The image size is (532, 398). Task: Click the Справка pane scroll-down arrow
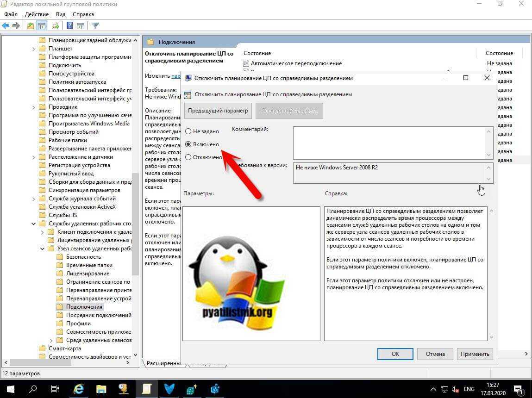[x=491, y=337]
